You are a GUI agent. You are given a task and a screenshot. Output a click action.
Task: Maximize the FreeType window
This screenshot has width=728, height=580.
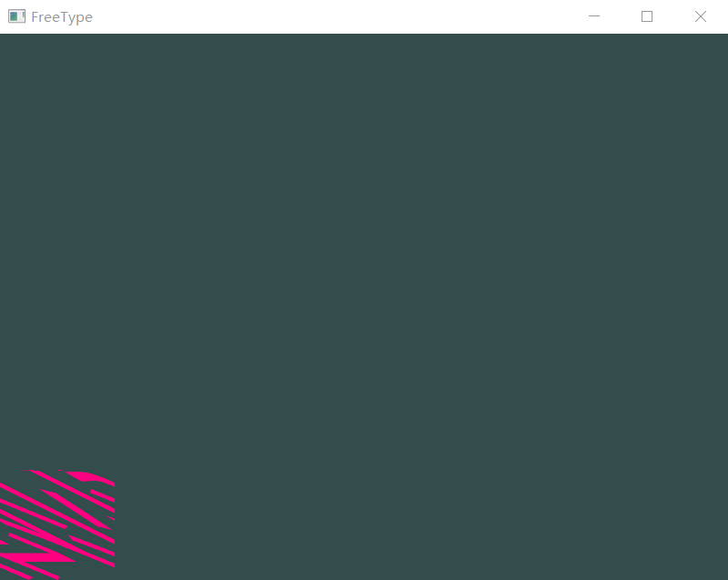[647, 16]
